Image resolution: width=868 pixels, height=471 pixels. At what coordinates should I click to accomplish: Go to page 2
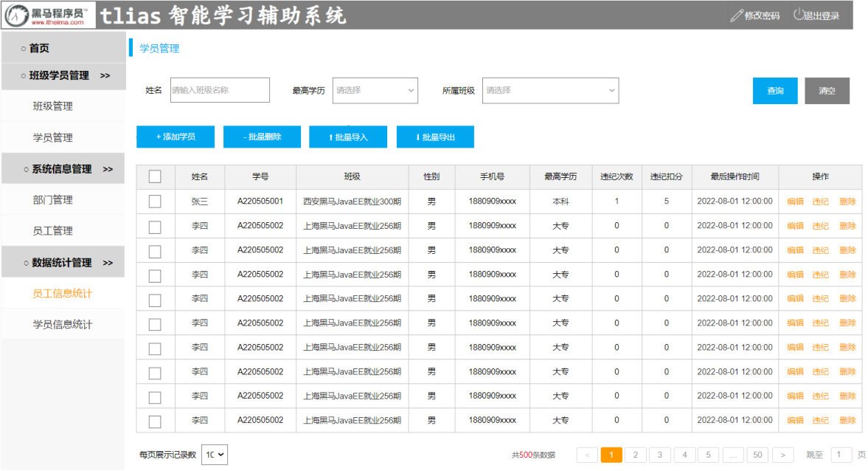pyautogui.click(x=636, y=455)
